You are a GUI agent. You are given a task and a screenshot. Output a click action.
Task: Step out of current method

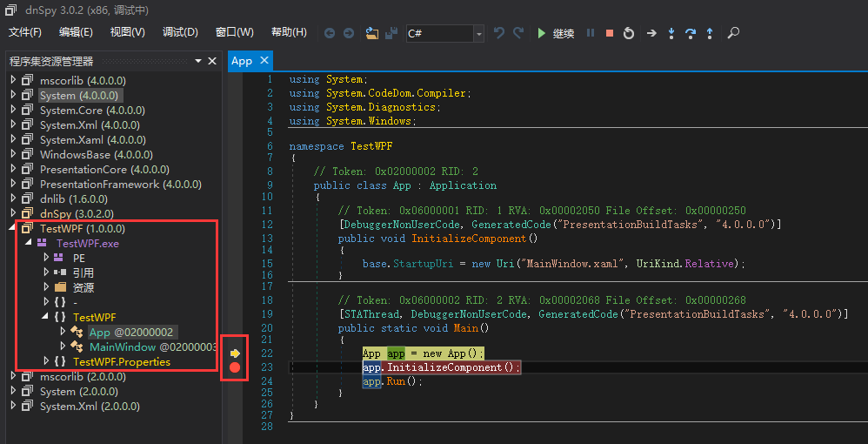click(x=709, y=33)
